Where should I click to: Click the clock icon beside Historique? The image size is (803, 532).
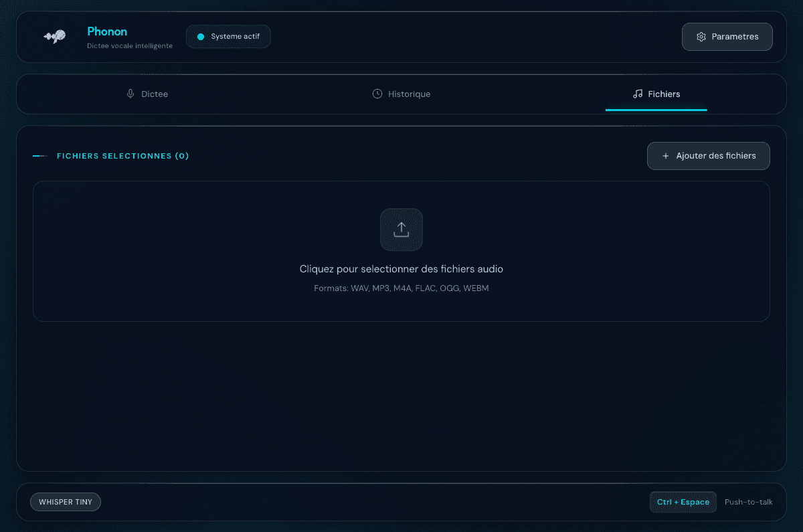(x=377, y=94)
